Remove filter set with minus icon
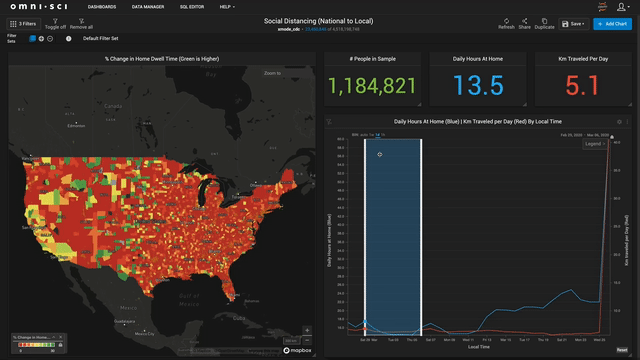This screenshot has width=640, height=360. point(50,39)
